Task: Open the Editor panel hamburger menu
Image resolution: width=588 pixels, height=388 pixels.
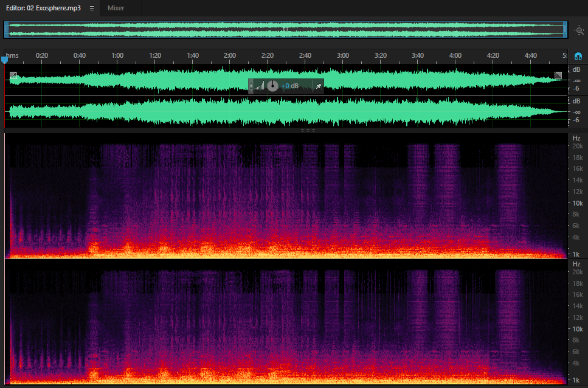Action: [91, 9]
